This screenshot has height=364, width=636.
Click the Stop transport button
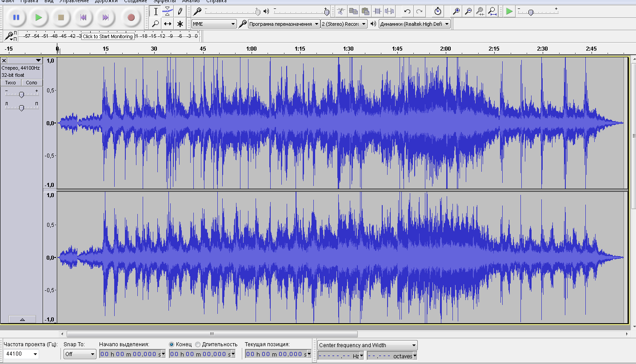[x=61, y=17]
